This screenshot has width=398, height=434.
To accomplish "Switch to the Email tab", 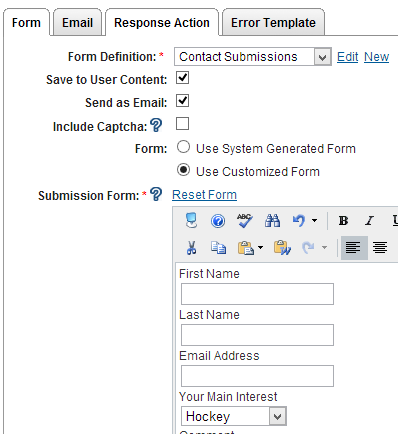I will [77, 23].
